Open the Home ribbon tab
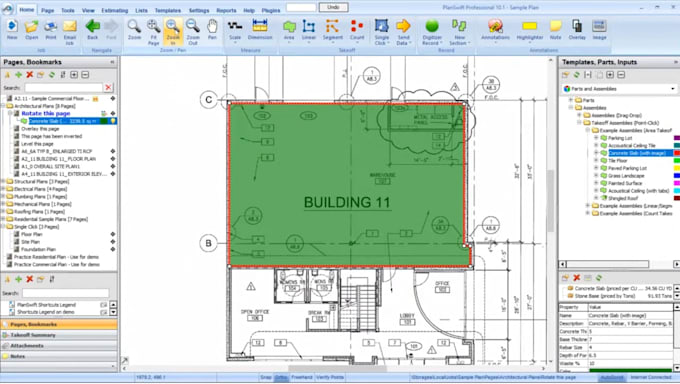680x384 pixels. point(27,10)
